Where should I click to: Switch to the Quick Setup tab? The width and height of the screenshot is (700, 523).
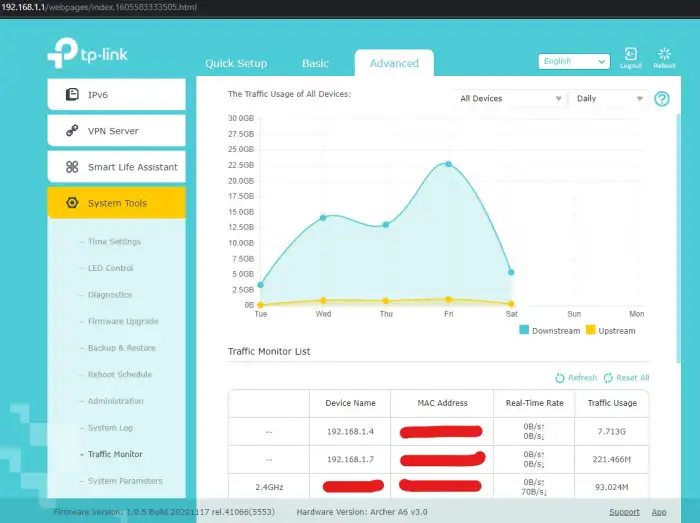click(236, 63)
